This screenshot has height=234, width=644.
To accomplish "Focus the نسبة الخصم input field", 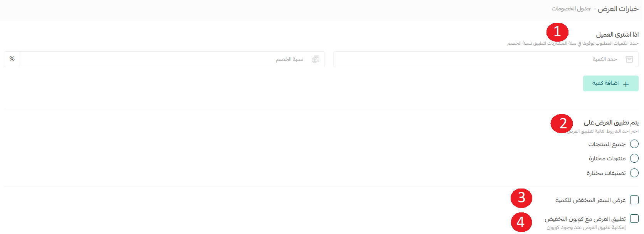I will point(172,59).
